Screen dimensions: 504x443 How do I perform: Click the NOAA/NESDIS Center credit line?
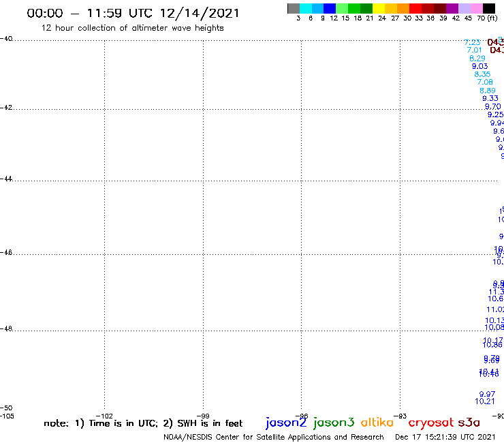click(274, 438)
